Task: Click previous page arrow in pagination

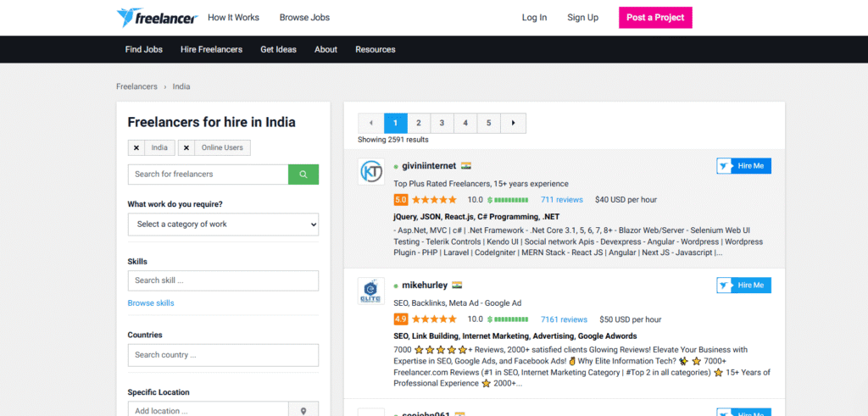Action: [x=370, y=123]
